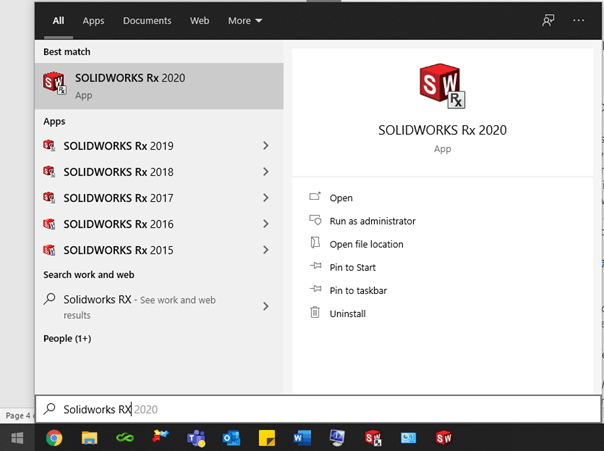Click the magnifier icon in the search box
This screenshot has height=451, width=604.
point(49,408)
